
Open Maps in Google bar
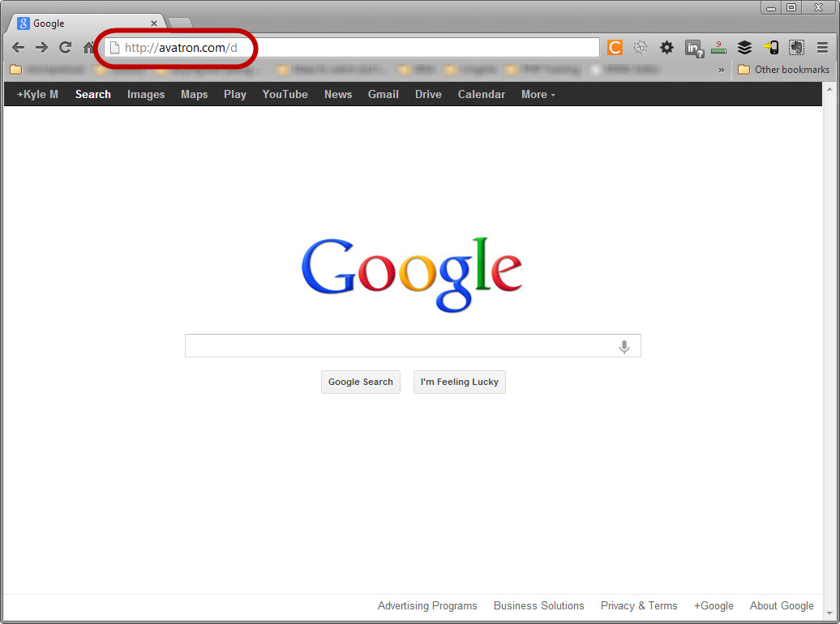(x=194, y=94)
